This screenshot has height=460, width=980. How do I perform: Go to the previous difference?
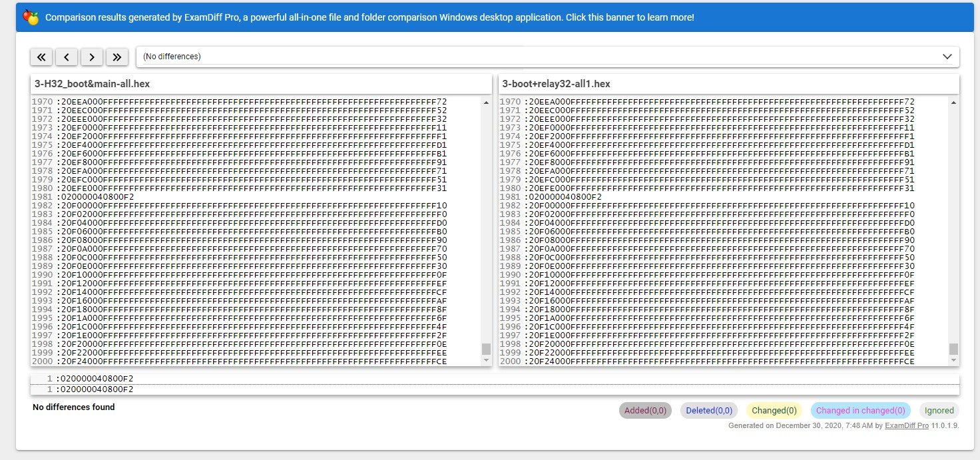pyautogui.click(x=67, y=57)
